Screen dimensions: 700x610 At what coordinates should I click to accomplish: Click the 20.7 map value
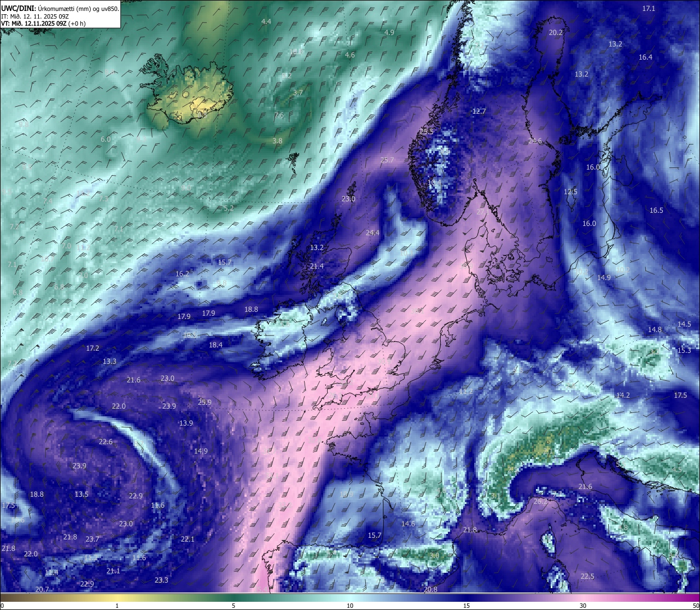pos(42,590)
